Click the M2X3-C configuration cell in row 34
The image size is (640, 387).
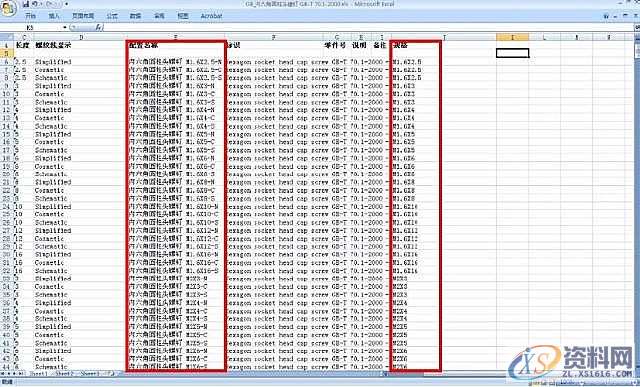(x=176, y=287)
